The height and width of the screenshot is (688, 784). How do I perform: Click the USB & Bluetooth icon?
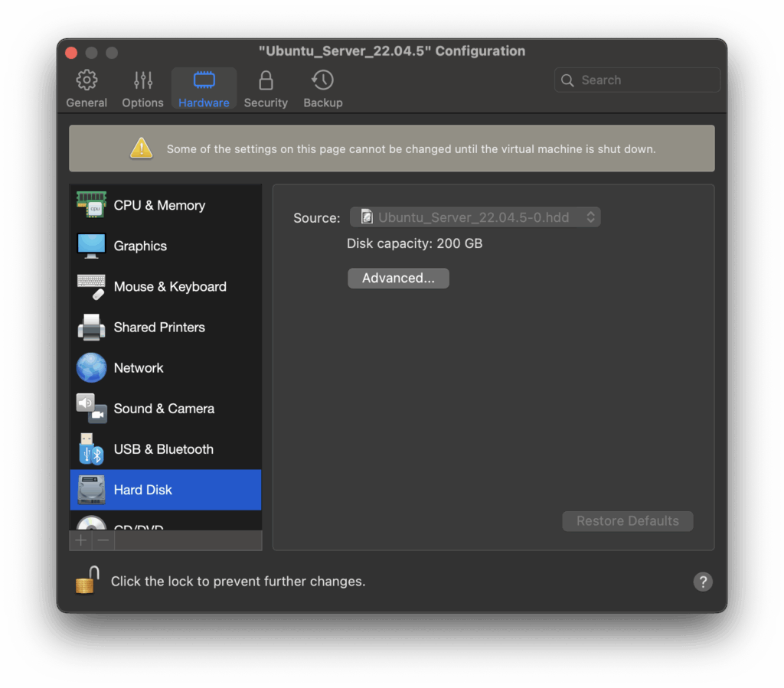point(92,449)
